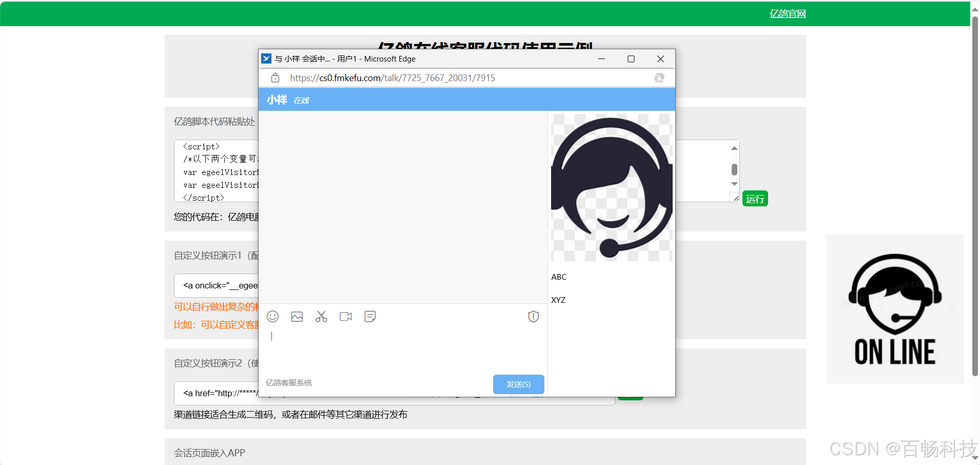Click the script textarea scroll down arrow
The width and height of the screenshot is (980, 465).
point(734,184)
